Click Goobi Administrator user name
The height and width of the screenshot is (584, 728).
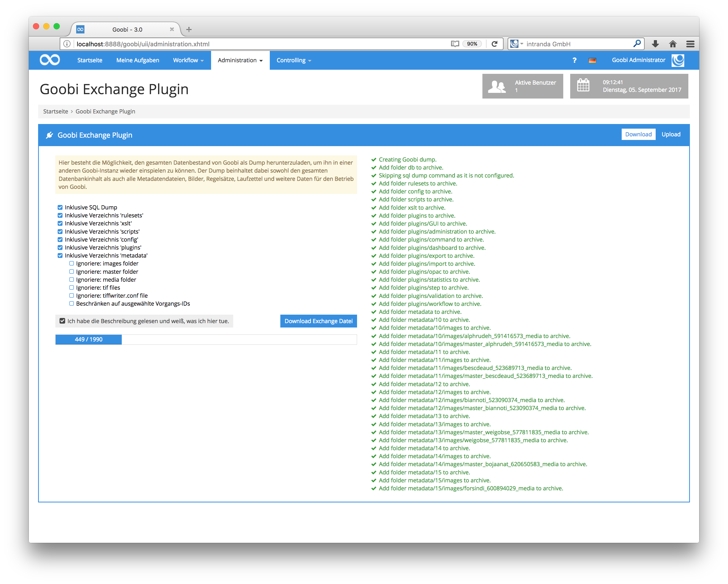click(x=638, y=60)
